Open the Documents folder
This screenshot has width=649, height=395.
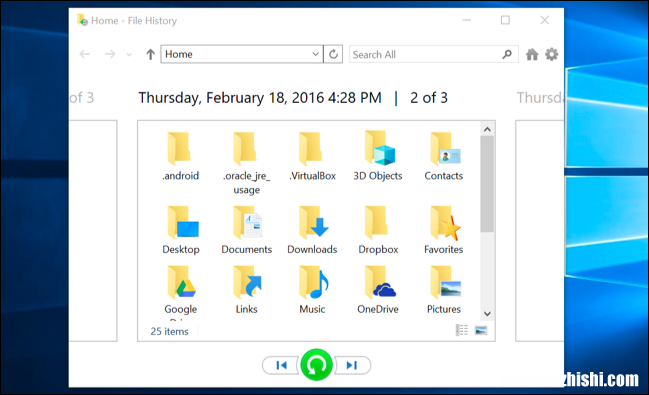tap(247, 230)
